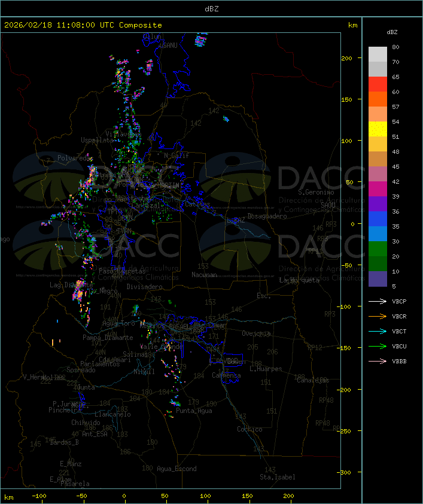Viewport: 423px width, 504px height.
Task: Click the 65 dBZ legend value
Action: (x=395, y=77)
